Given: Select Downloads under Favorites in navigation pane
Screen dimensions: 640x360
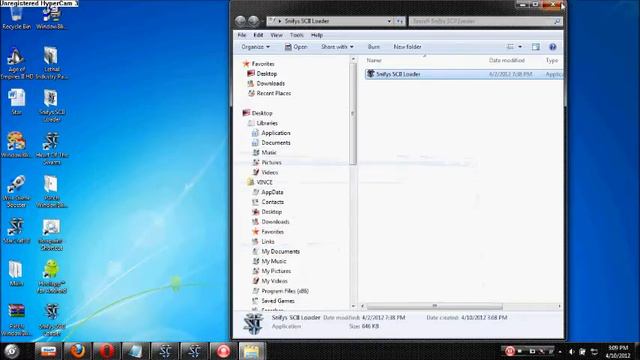Looking at the screenshot, I should pyautogui.click(x=266, y=83).
